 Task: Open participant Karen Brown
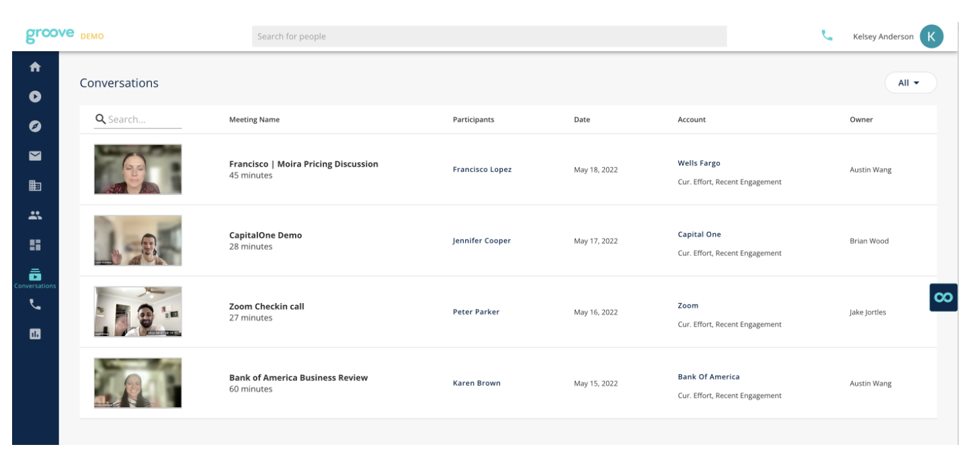477,383
